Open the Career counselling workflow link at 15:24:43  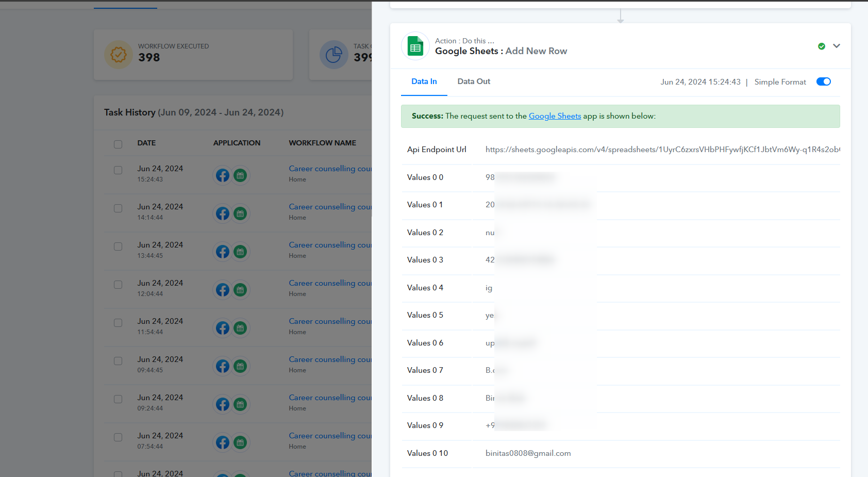pyautogui.click(x=330, y=169)
